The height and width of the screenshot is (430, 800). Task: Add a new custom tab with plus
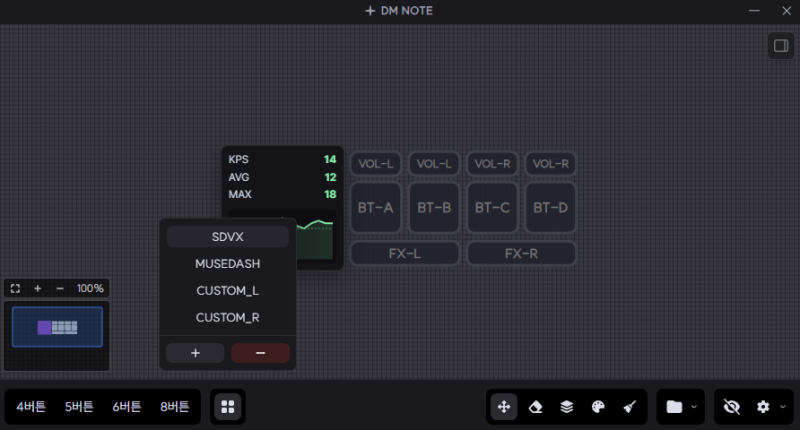tap(195, 353)
